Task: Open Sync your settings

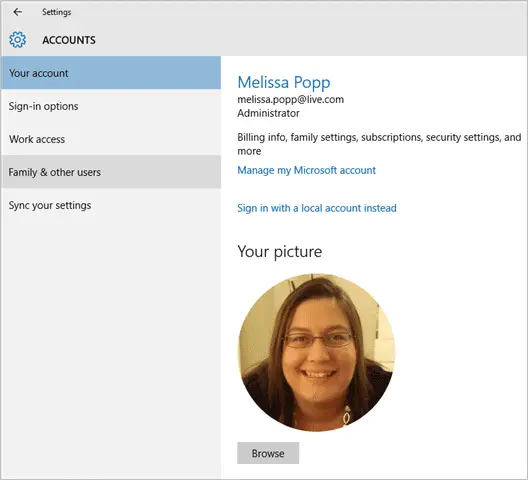Action: (111, 205)
